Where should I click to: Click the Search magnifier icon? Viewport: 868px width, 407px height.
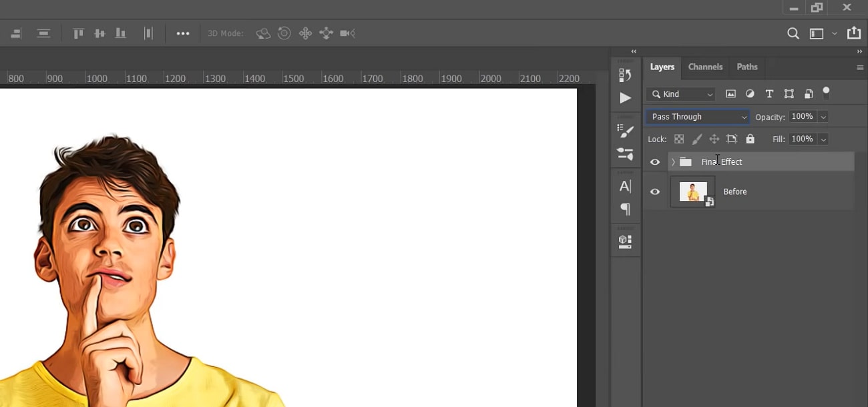click(793, 33)
